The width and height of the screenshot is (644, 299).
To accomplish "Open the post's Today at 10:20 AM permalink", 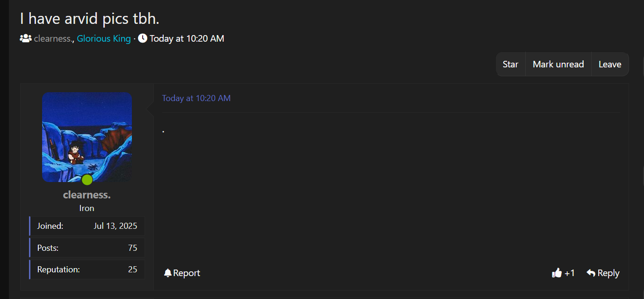I will (x=196, y=98).
